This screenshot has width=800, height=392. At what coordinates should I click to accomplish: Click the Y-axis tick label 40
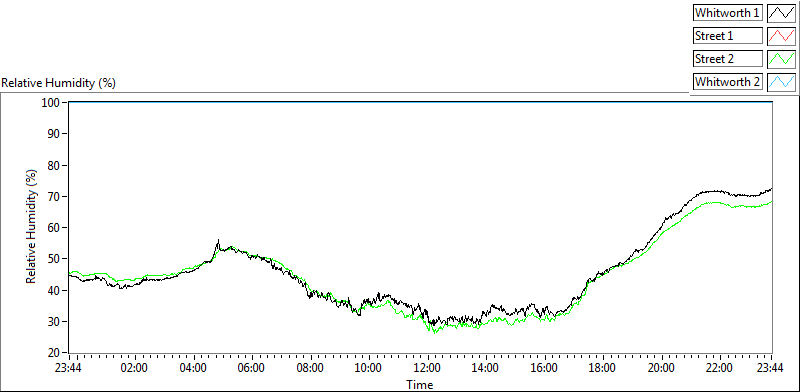click(53, 290)
